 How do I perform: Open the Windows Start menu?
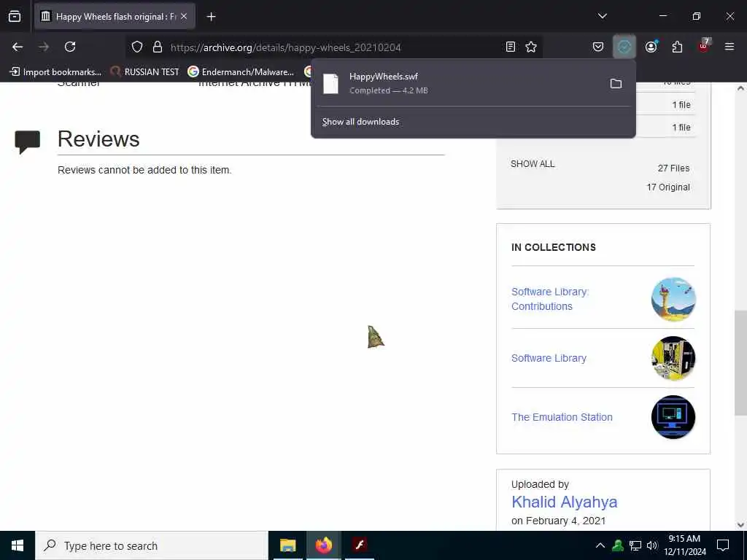(18, 545)
